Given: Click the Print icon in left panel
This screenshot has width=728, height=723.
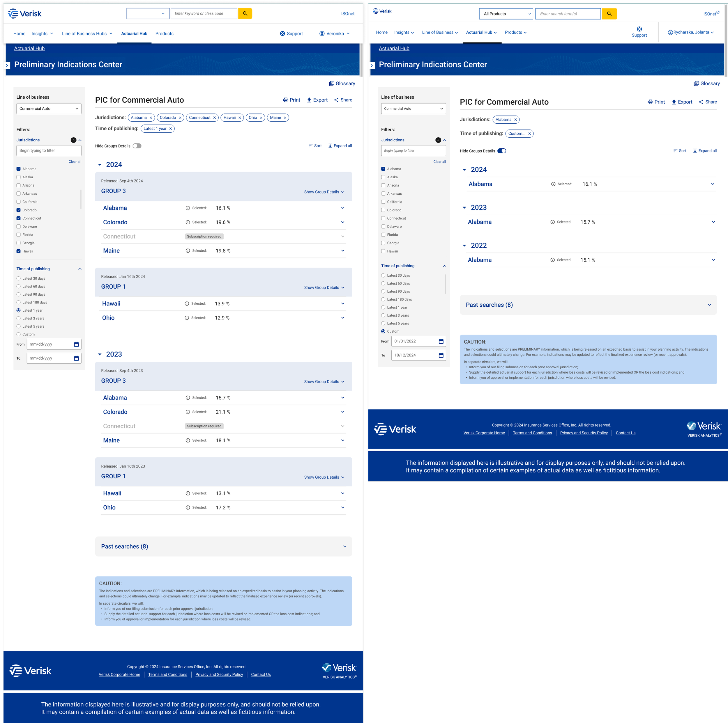Looking at the screenshot, I should pyautogui.click(x=286, y=100).
